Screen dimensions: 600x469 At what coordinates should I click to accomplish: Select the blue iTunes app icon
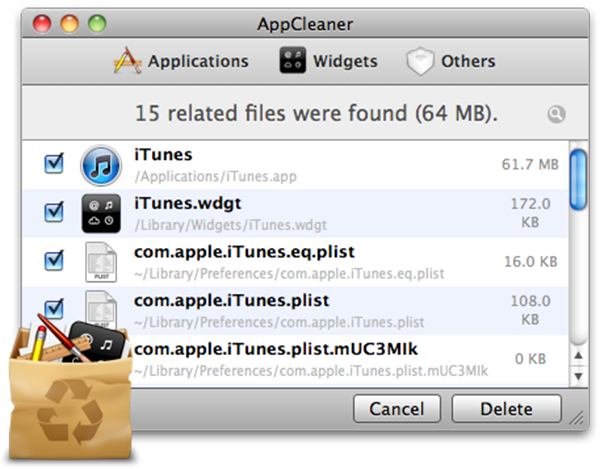[x=101, y=165]
